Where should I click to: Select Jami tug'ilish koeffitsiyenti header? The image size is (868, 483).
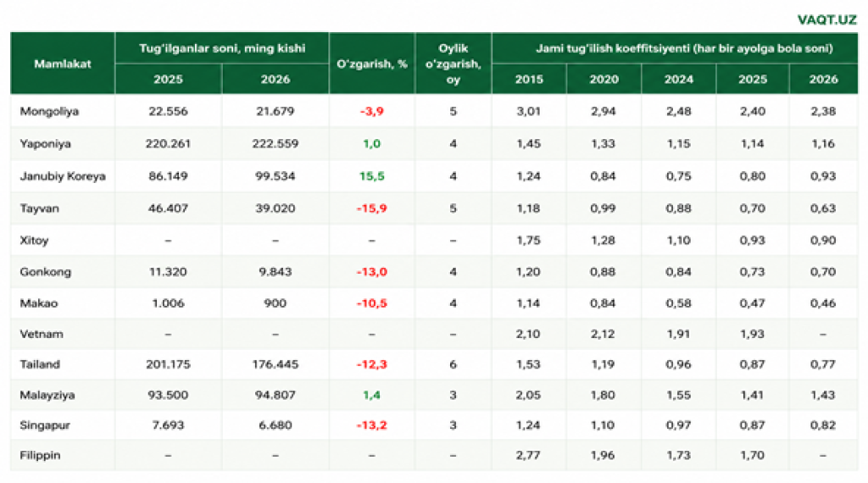[684, 48]
